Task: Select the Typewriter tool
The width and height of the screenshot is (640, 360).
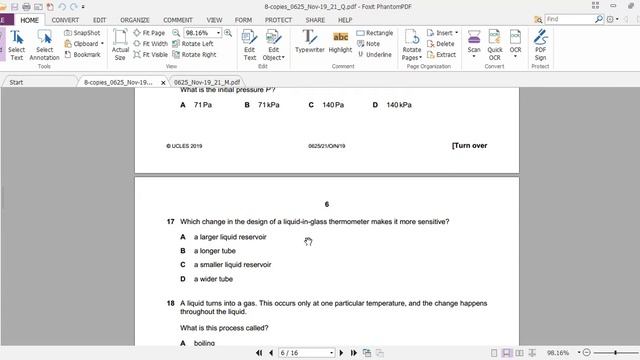Action: [309, 42]
